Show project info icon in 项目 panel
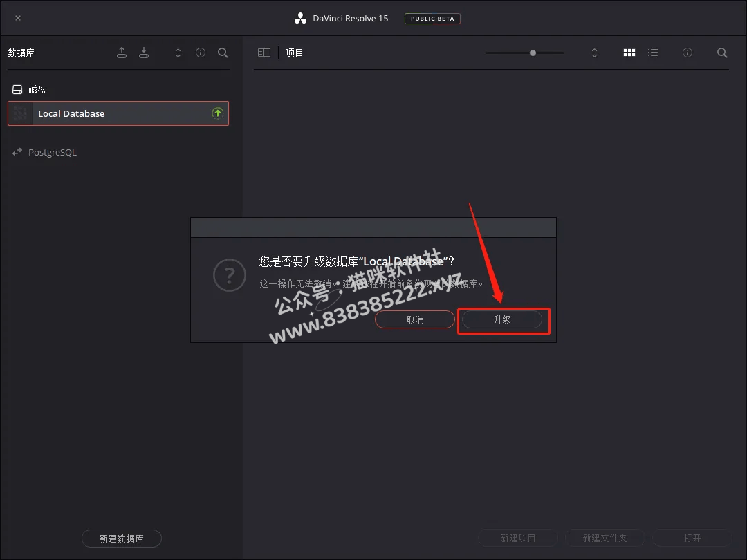 [x=687, y=53]
